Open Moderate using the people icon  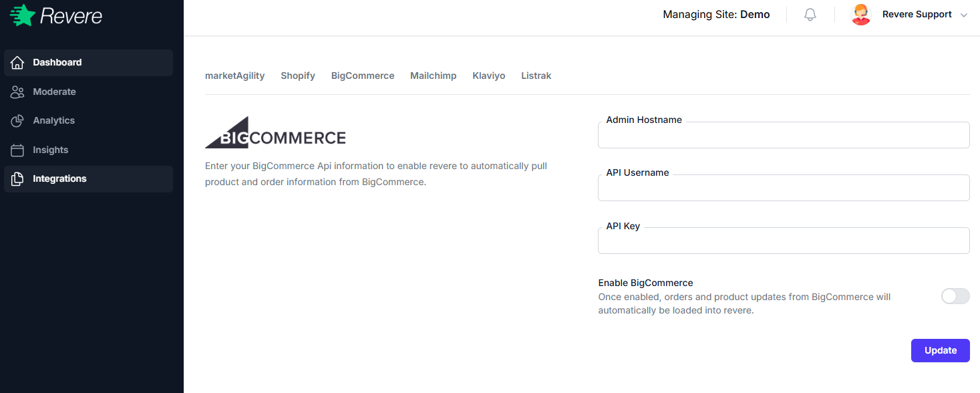[x=17, y=92]
